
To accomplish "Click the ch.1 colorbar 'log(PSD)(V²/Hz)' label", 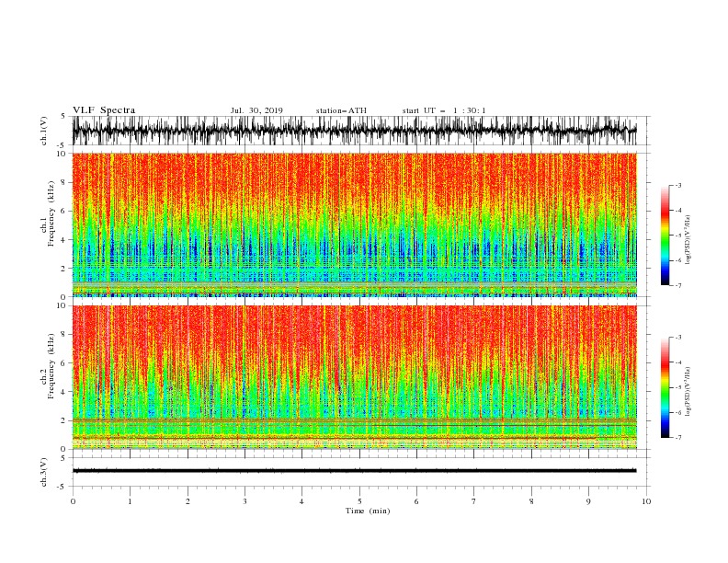I will click(688, 240).
